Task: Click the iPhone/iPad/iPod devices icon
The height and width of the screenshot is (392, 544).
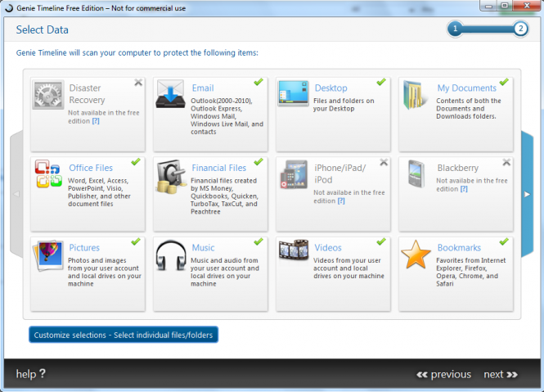Action: tap(294, 174)
